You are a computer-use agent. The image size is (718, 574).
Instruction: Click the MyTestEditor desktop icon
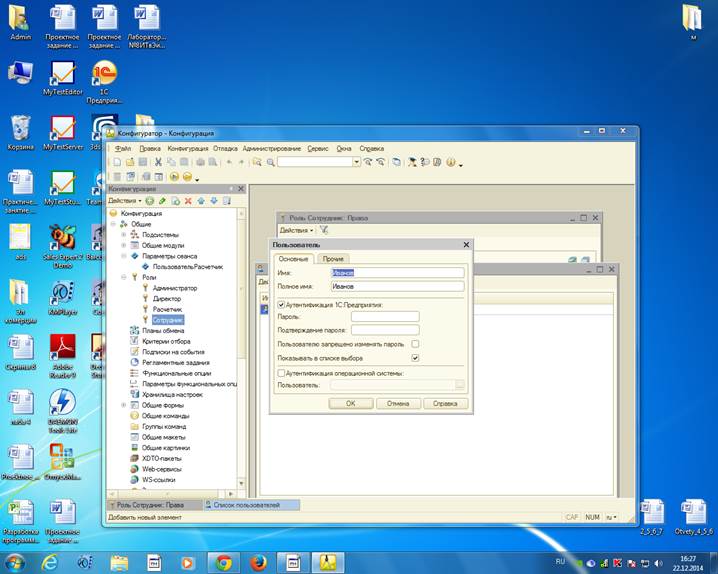[63, 78]
